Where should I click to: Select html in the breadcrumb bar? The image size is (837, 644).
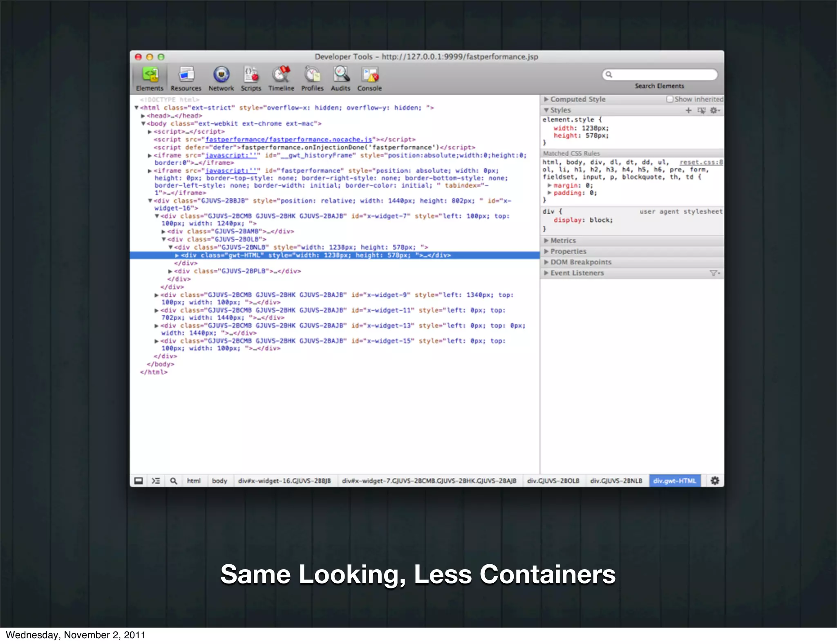tap(194, 481)
